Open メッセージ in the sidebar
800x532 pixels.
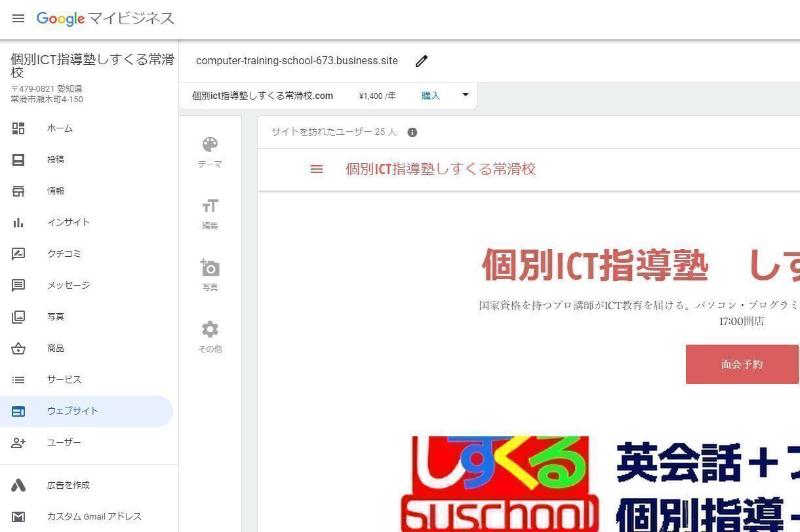click(x=68, y=286)
